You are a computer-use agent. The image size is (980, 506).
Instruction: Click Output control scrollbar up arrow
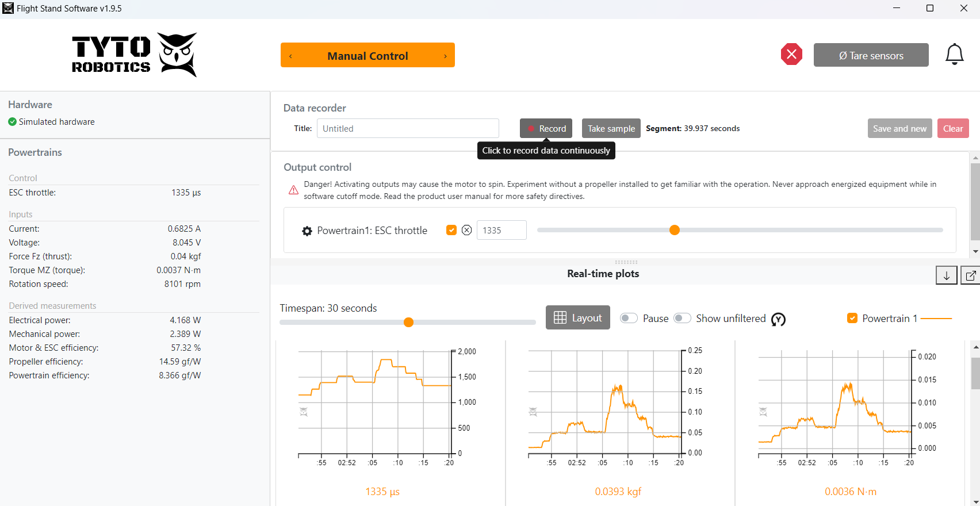click(975, 157)
